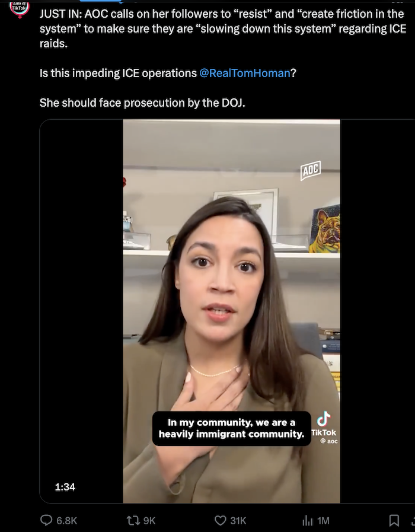Click the 1M views count
This screenshot has height=532, width=415.
tap(323, 521)
